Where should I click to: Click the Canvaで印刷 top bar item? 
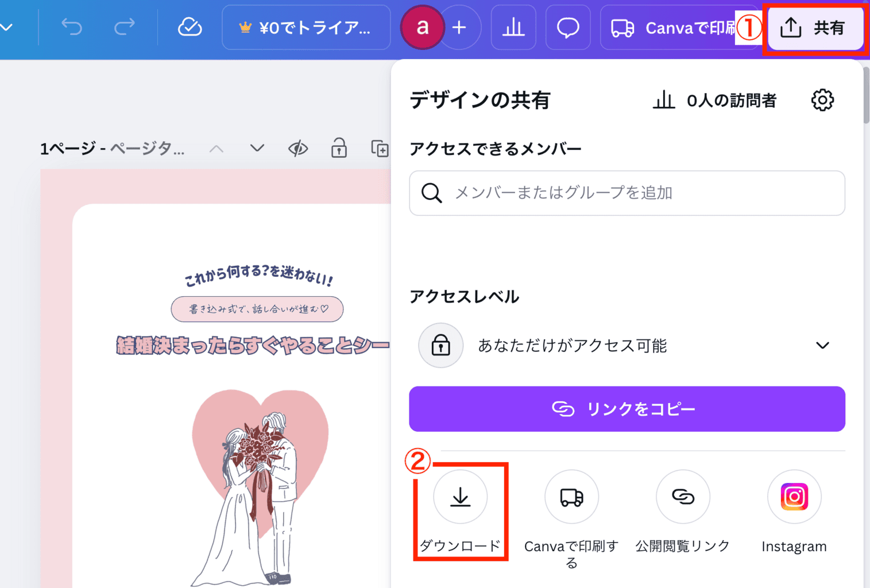click(672, 28)
